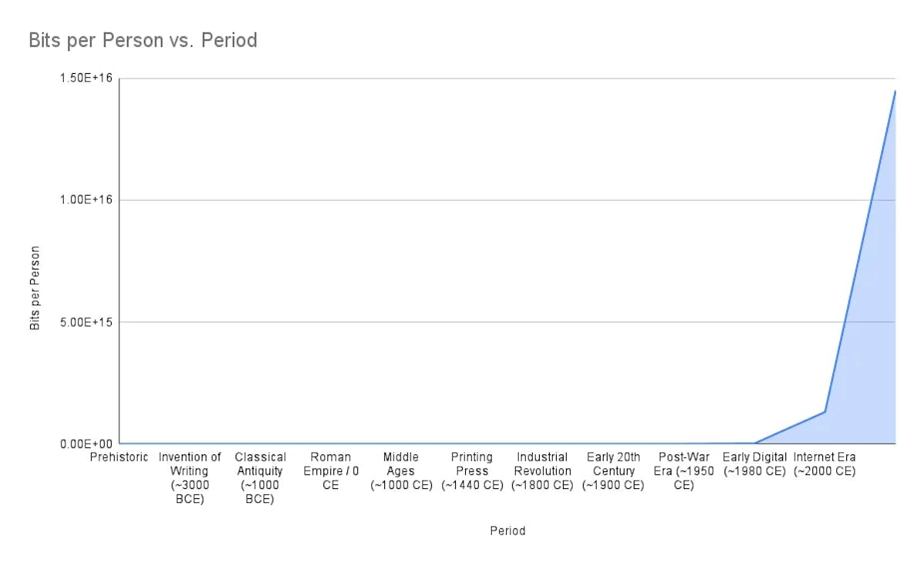
Task: Select the horizontal axis title 'Period'
Action: click(x=507, y=531)
